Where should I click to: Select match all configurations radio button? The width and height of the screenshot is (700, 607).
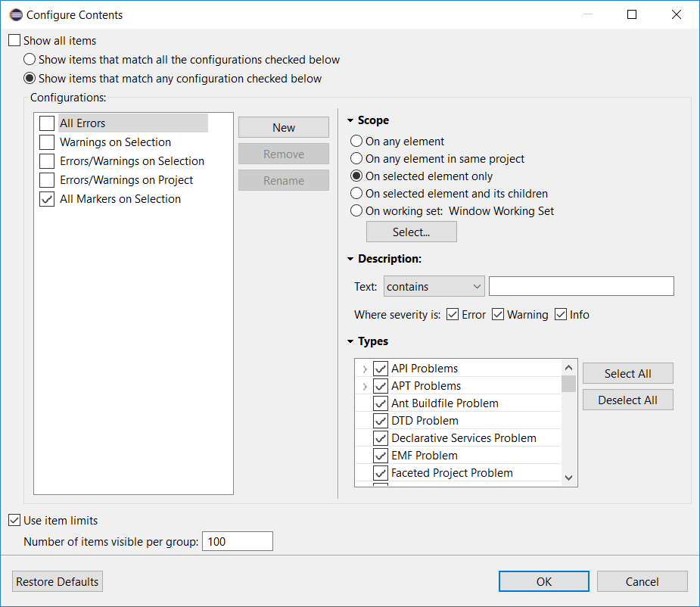coord(30,60)
